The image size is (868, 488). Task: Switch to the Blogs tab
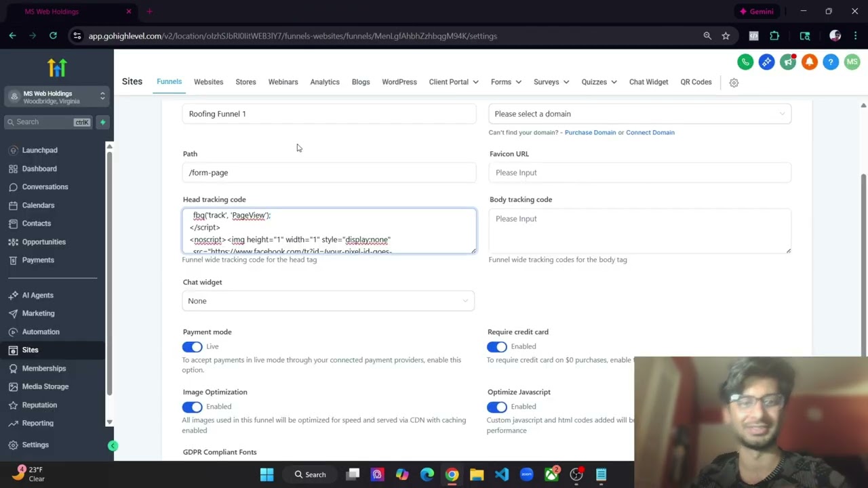click(361, 82)
